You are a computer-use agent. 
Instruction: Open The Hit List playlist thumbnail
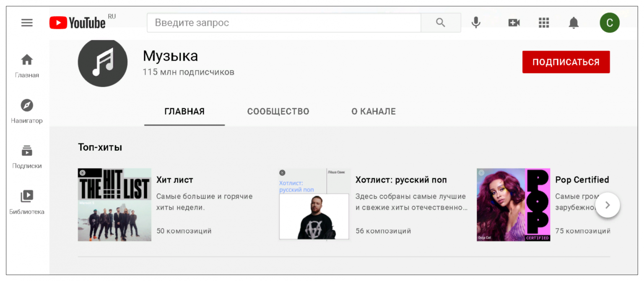tap(114, 205)
